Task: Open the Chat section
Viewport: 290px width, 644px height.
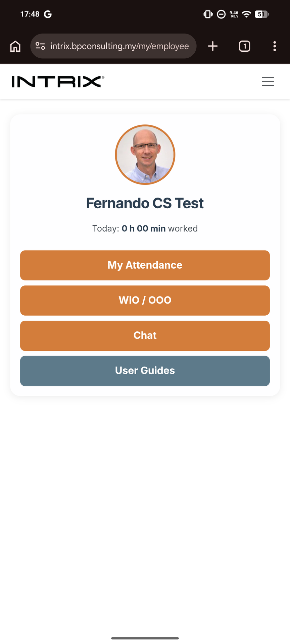Action: 145,336
